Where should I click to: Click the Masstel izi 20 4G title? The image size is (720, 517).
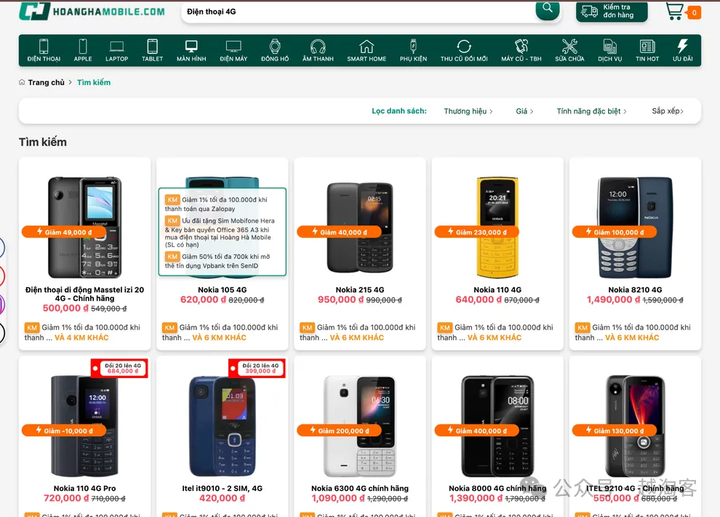(84, 294)
